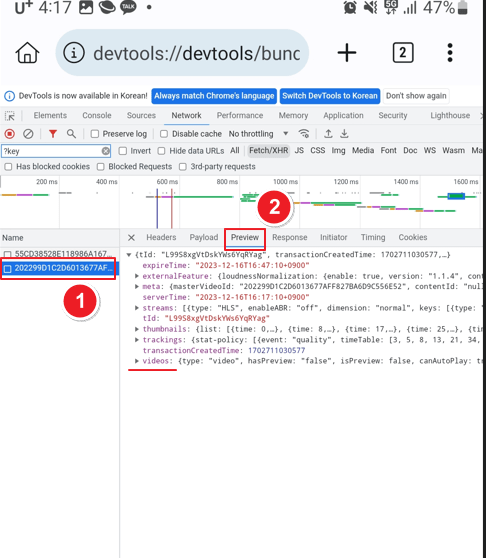Image resolution: width=486 pixels, height=558 pixels.
Task: Expand streams node
Action: pyautogui.click(x=137, y=308)
